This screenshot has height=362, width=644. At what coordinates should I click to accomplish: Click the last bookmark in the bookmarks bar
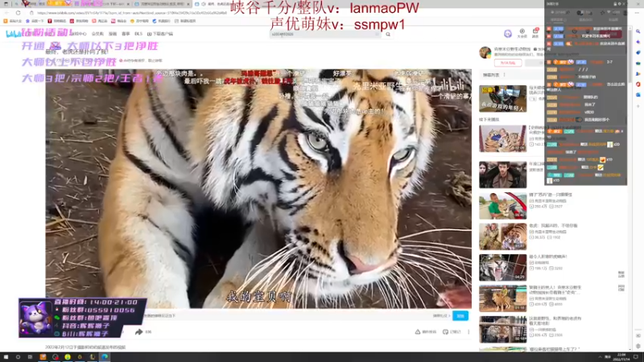185,21
